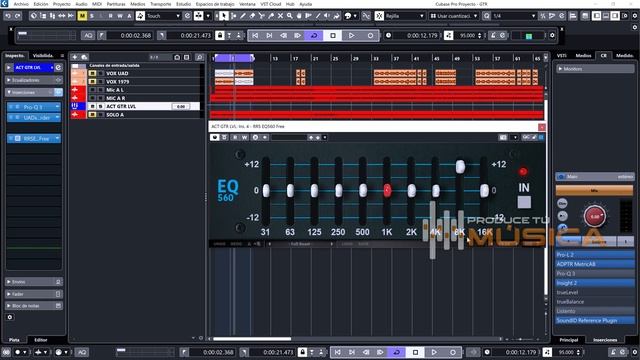Select the Insight 2 insert
This screenshot has width=640, height=360.
click(595, 283)
